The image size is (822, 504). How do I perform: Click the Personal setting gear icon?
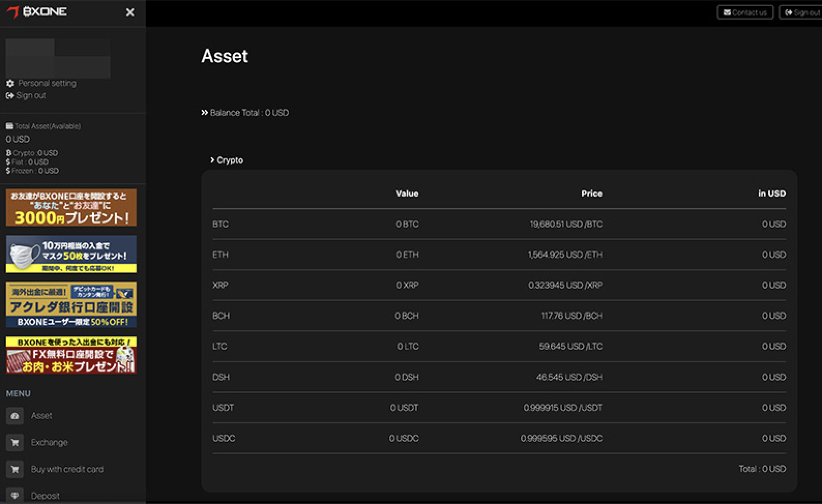[x=10, y=83]
